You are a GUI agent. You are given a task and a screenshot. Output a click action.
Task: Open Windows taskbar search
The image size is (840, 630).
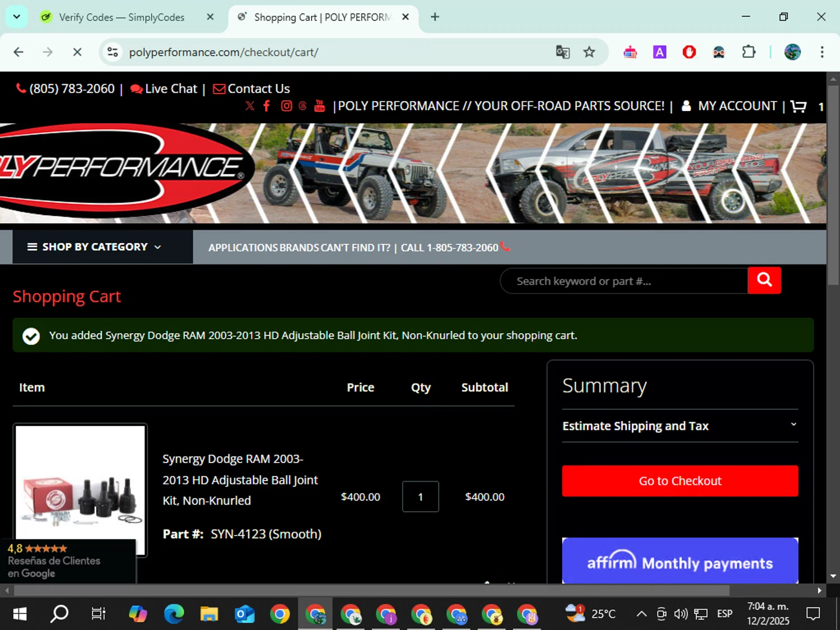[59, 614]
